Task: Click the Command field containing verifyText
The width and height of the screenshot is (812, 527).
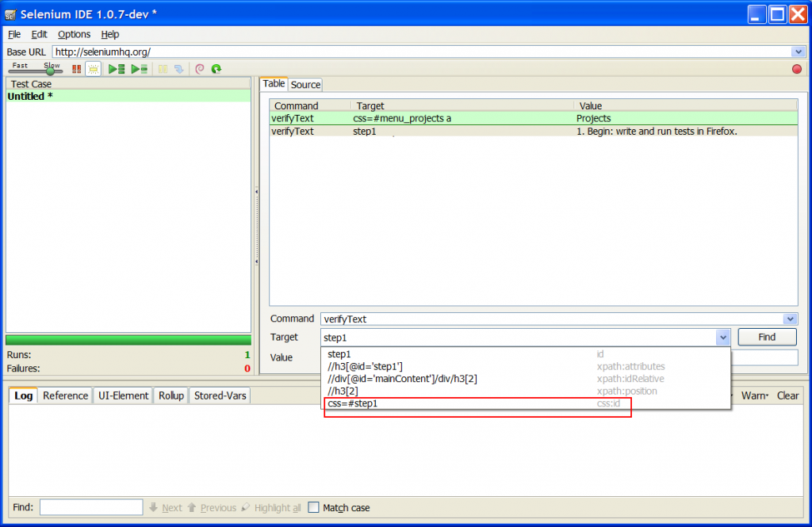Action: [x=552, y=319]
